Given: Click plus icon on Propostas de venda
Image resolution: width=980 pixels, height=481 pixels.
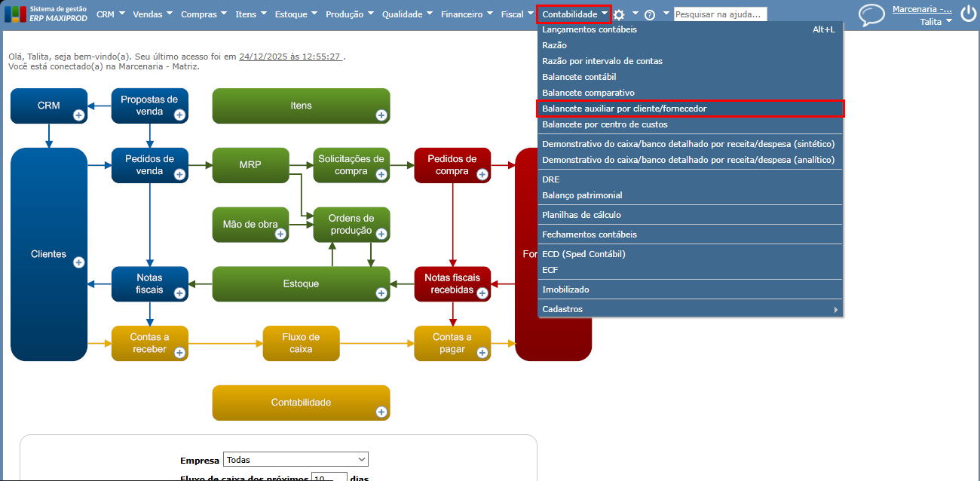Looking at the screenshot, I should coord(179,115).
